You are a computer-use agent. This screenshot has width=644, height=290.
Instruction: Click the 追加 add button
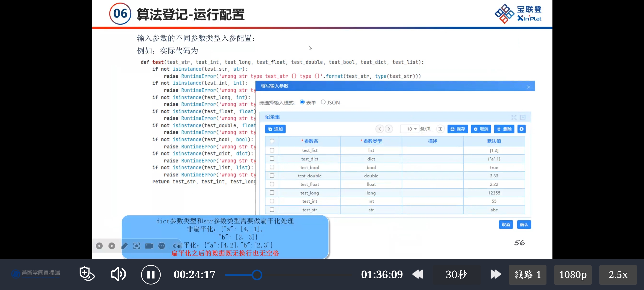(275, 129)
